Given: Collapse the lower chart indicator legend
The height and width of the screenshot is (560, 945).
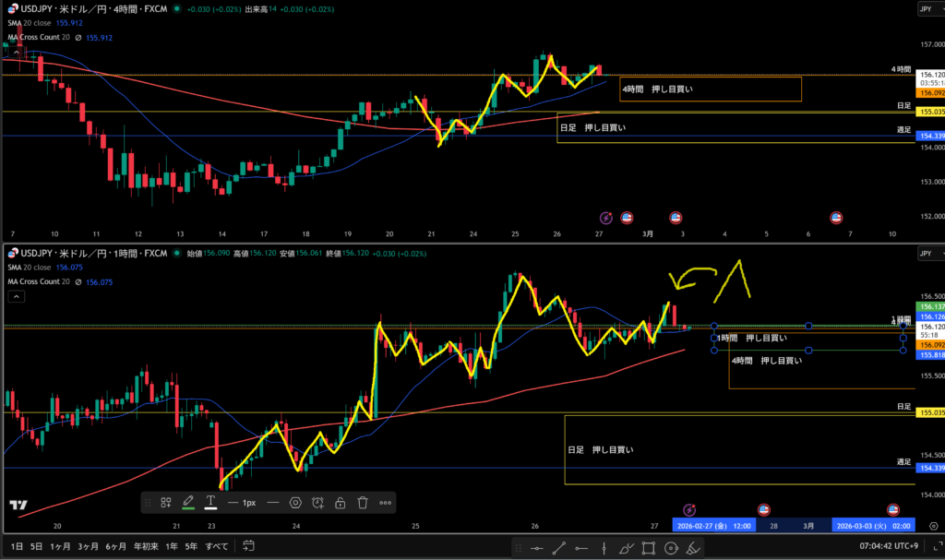Looking at the screenshot, I should [16, 297].
